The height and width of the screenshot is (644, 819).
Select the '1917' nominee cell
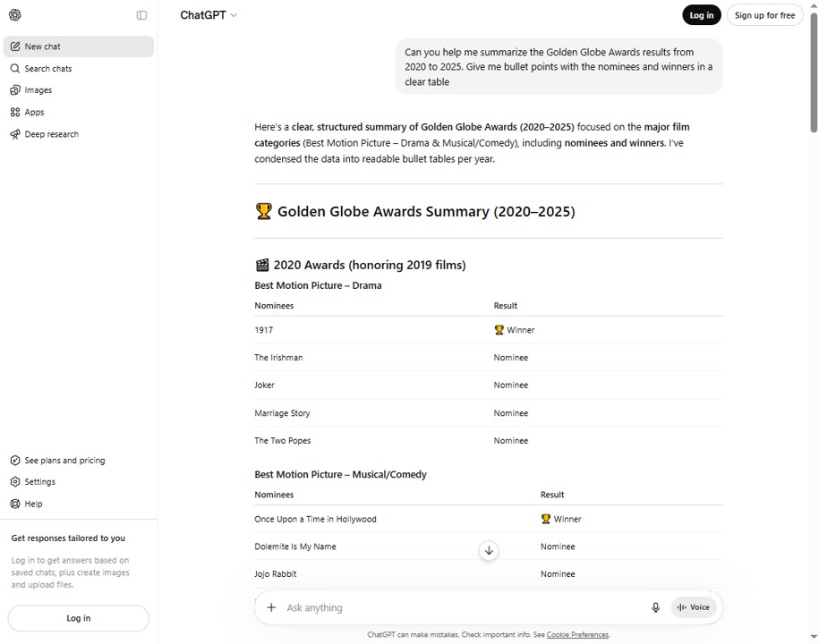264,330
